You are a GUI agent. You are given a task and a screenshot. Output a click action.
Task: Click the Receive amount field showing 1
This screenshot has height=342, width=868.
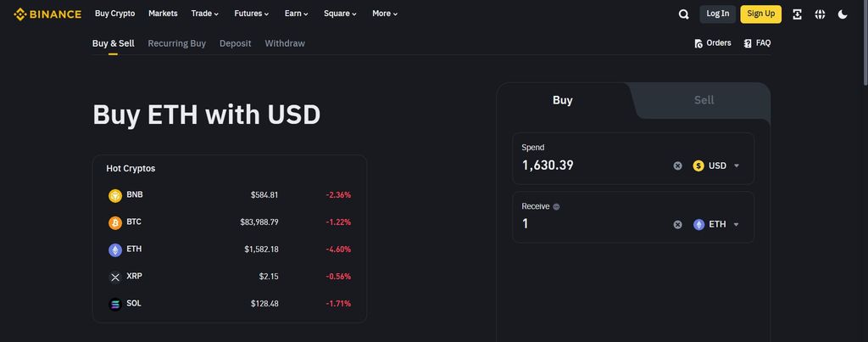point(593,224)
